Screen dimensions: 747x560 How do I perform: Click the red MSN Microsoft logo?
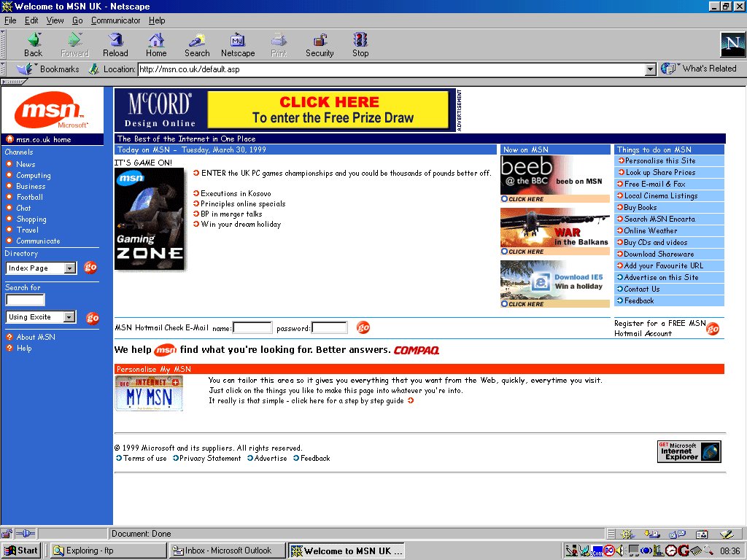tap(52, 110)
